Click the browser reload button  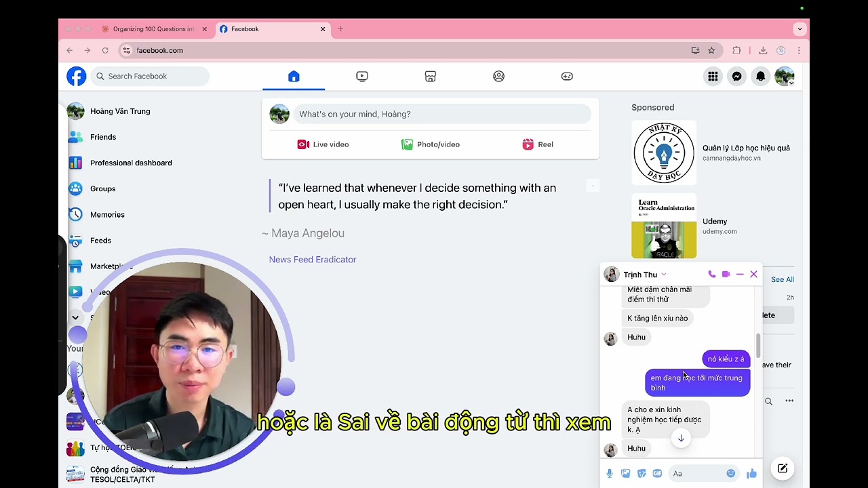(105, 50)
